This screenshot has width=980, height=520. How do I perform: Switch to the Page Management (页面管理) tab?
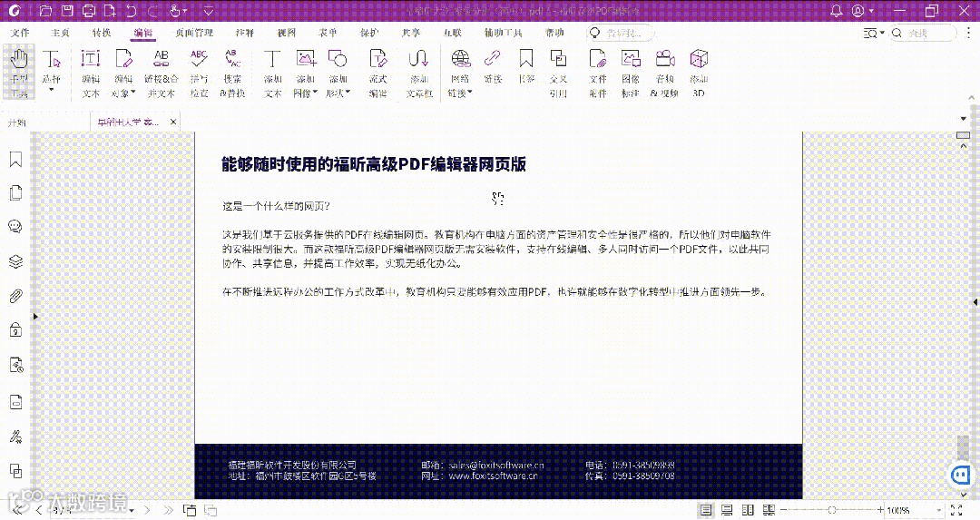click(194, 33)
